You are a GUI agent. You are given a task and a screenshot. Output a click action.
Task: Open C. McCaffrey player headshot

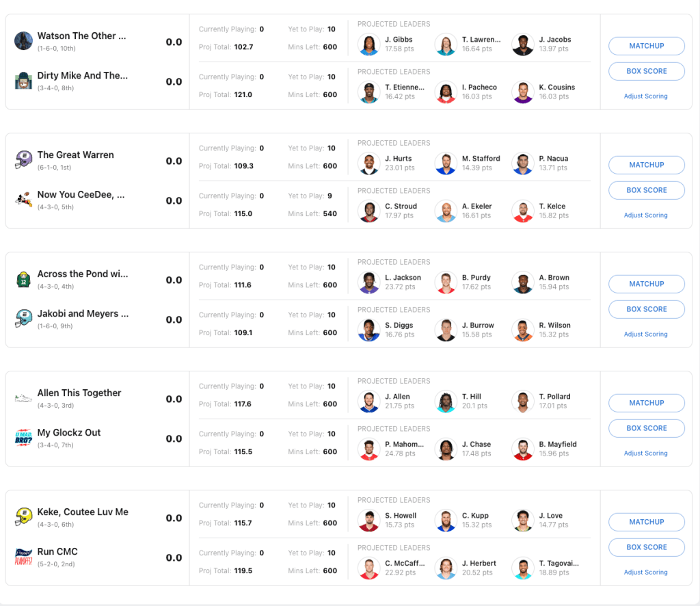[x=368, y=568]
